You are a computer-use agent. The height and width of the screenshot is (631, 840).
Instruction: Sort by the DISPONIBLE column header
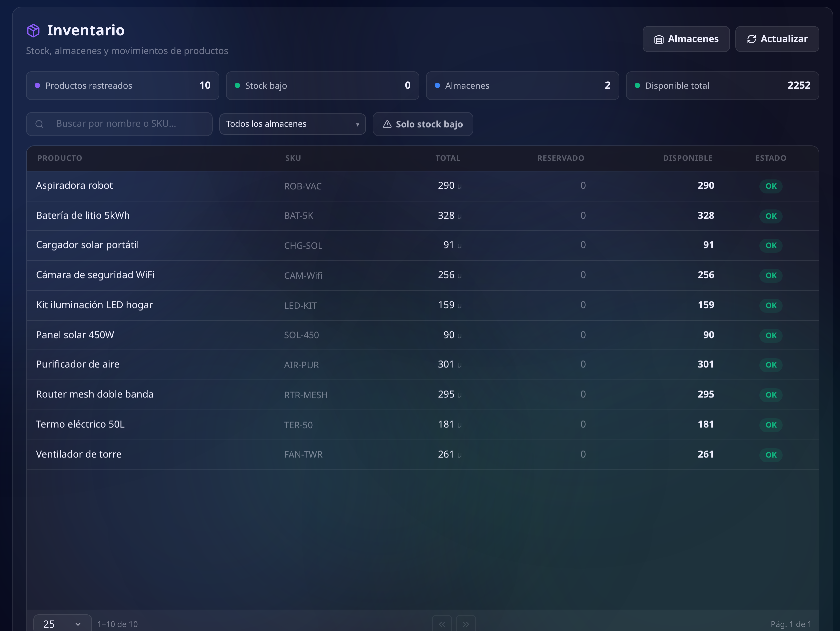pyautogui.click(x=688, y=158)
